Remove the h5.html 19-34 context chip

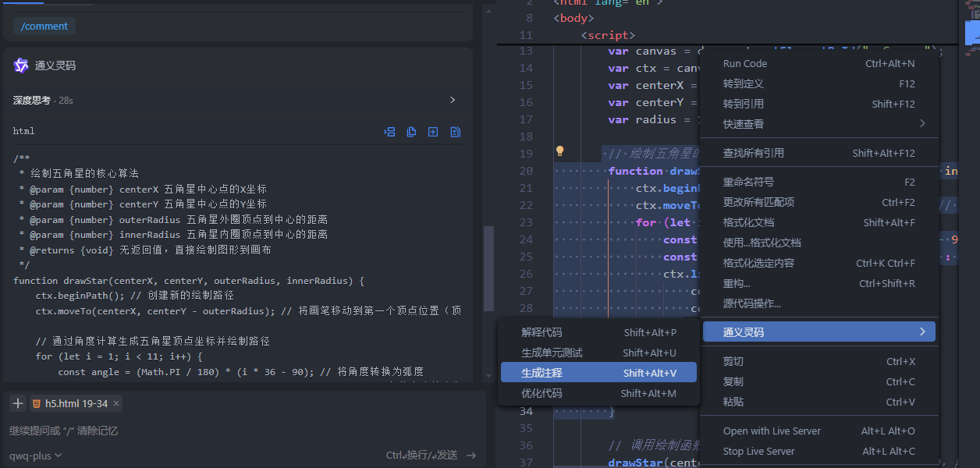coord(116,403)
